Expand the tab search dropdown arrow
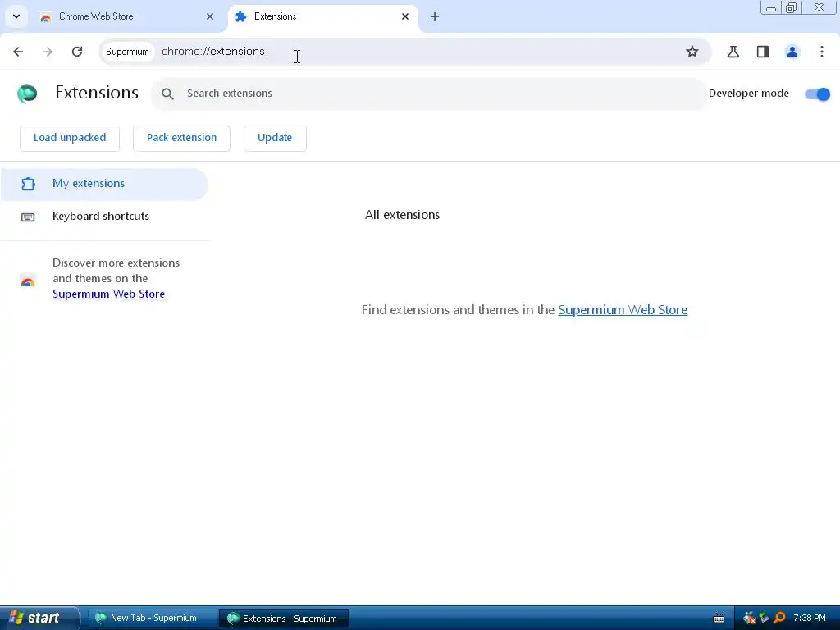 point(16,16)
